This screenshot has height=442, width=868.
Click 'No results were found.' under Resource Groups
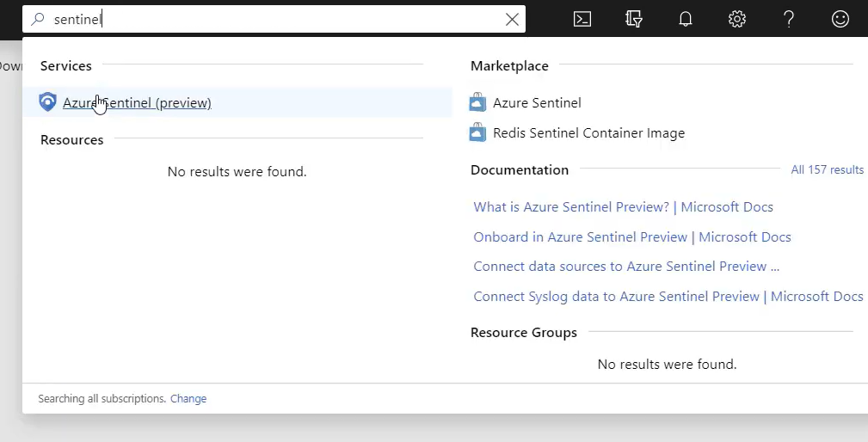[x=667, y=364]
